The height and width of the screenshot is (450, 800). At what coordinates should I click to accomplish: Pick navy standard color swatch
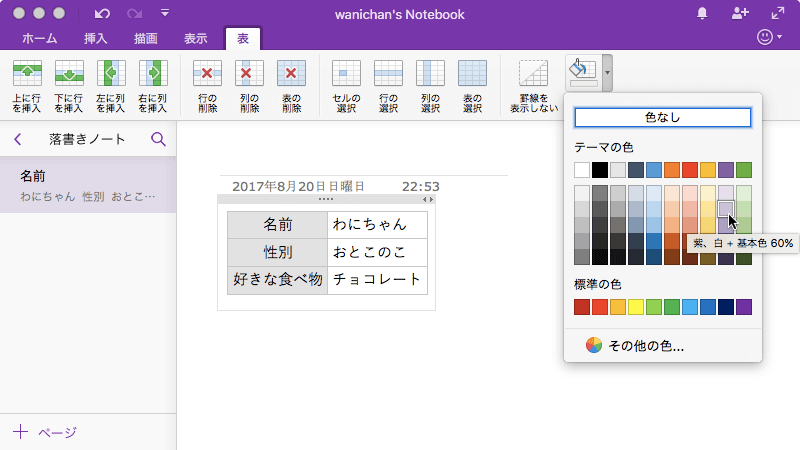click(726, 307)
